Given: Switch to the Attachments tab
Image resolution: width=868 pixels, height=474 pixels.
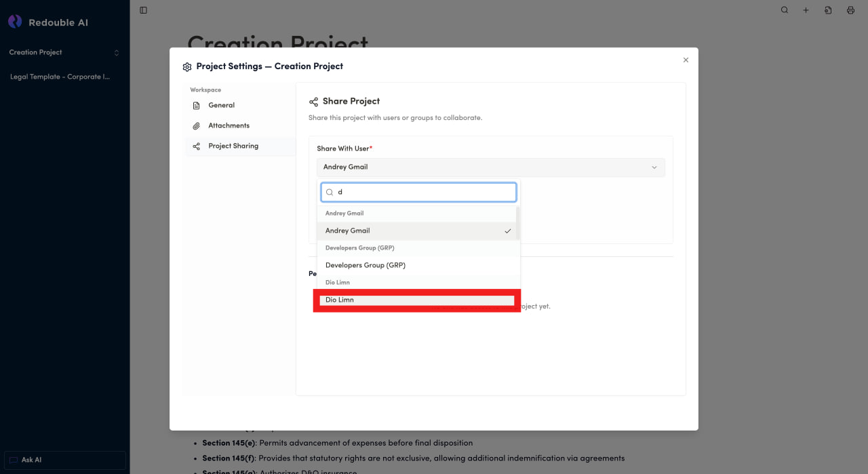Looking at the screenshot, I should (x=229, y=126).
